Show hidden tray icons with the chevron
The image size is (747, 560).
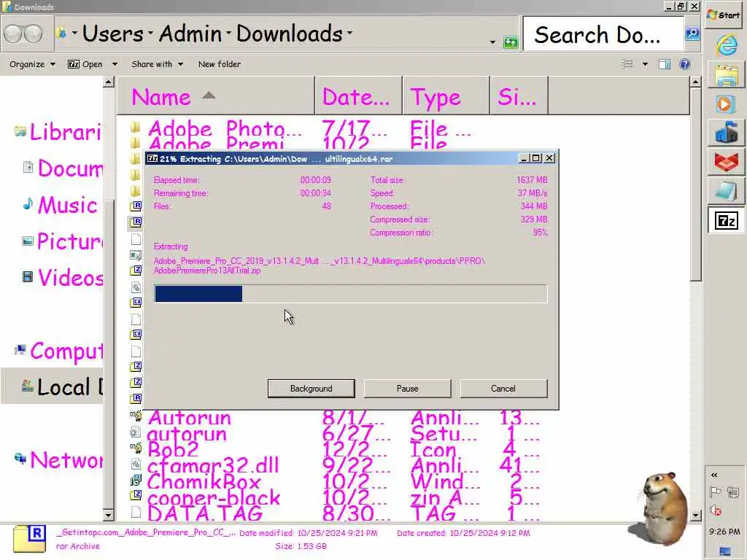click(714, 475)
